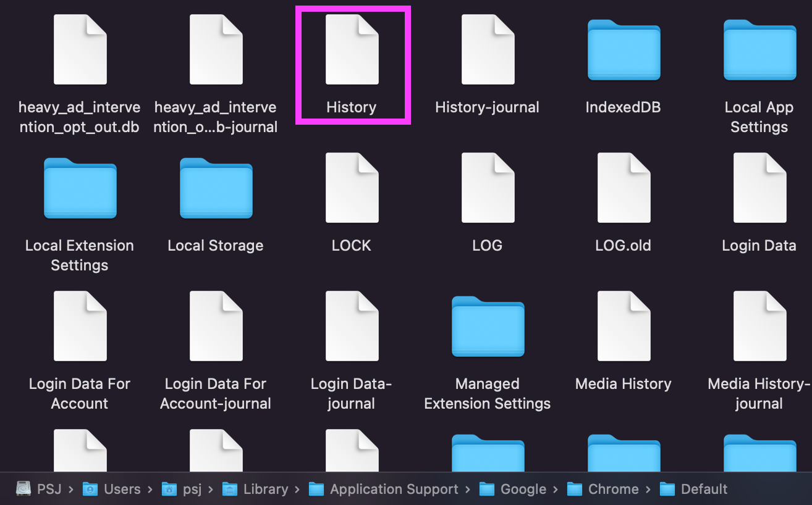Click the 'History-journal' file name label

[x=488, y=107]
